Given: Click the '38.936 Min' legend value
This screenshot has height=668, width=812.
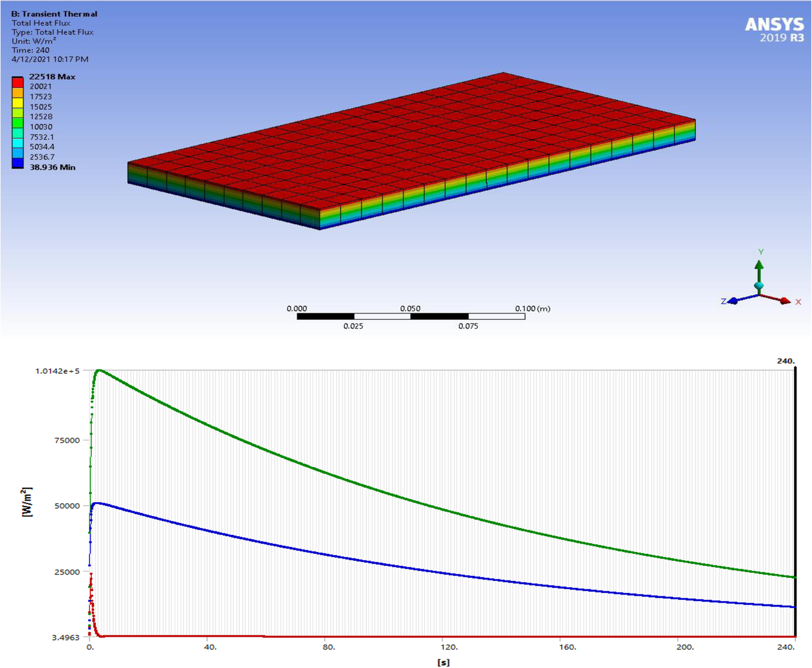Looking at the screenshot, I should click(52, 167).
